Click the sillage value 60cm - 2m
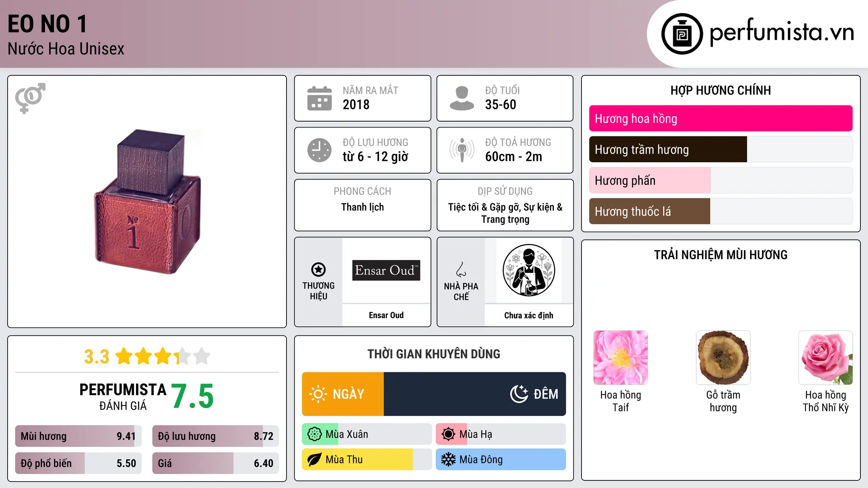 514,157
